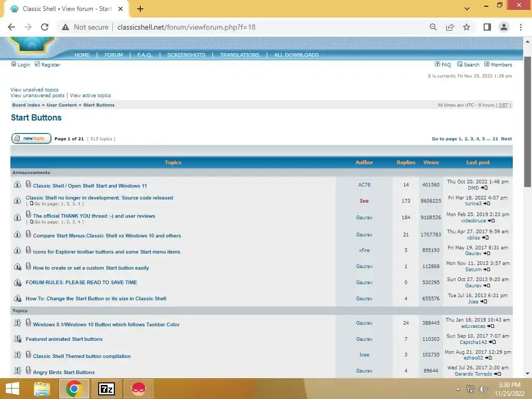The width and height of the screenshot is (532, 399).
Task: Open author Ivo profile
Action: (x=364, y=201)
